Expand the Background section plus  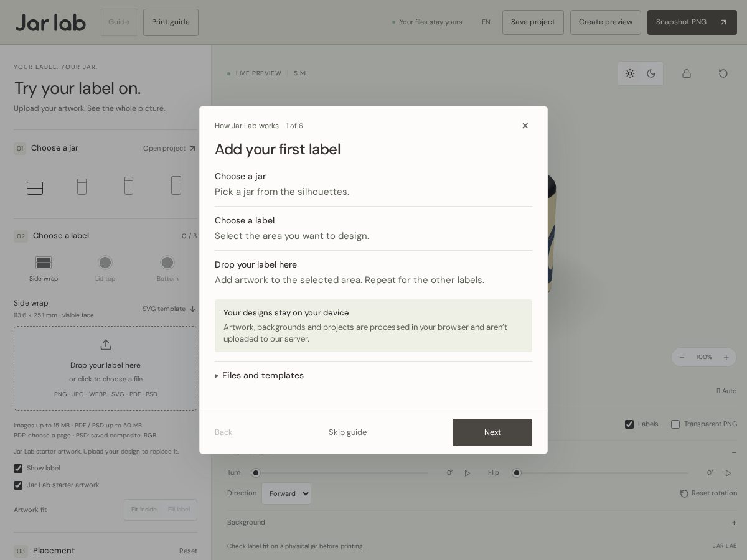734,523
